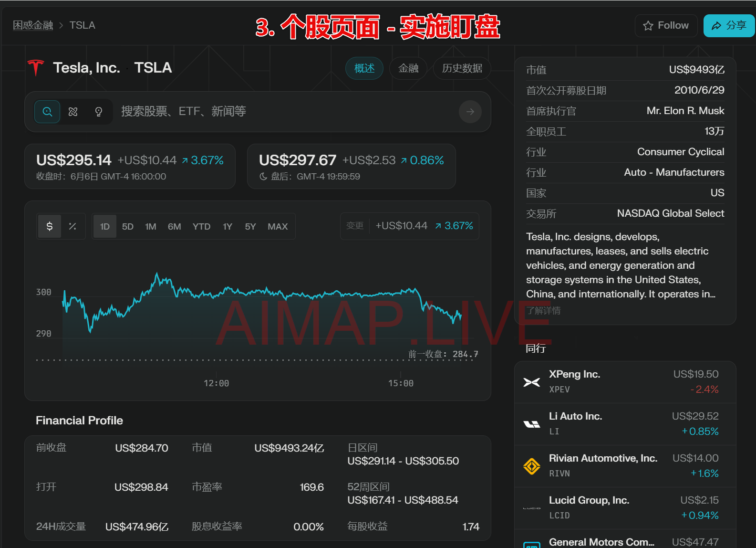
Task: Click CEO name Mr. Elon R. Musk
Action: pos(685,111)
